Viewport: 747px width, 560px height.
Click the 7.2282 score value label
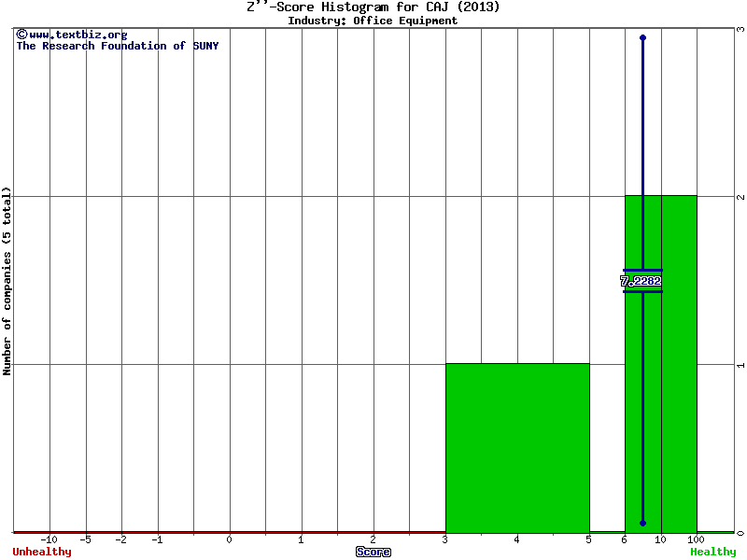[x=641, y=282]
